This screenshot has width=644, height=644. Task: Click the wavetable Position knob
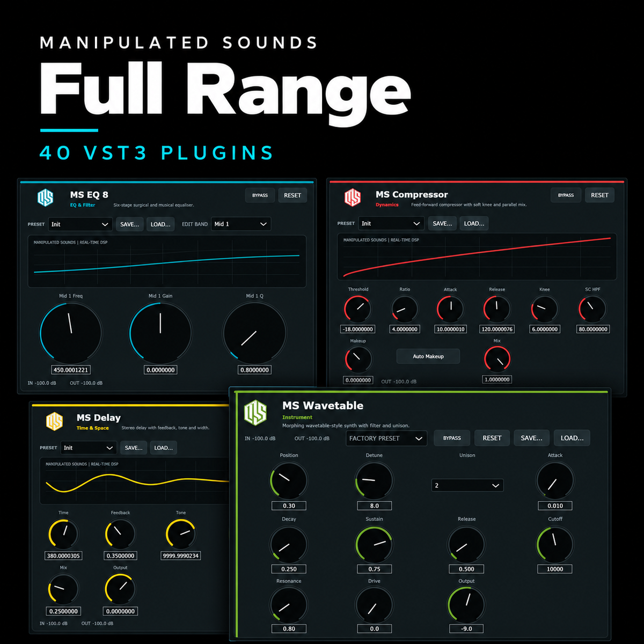tap(289, 480)
